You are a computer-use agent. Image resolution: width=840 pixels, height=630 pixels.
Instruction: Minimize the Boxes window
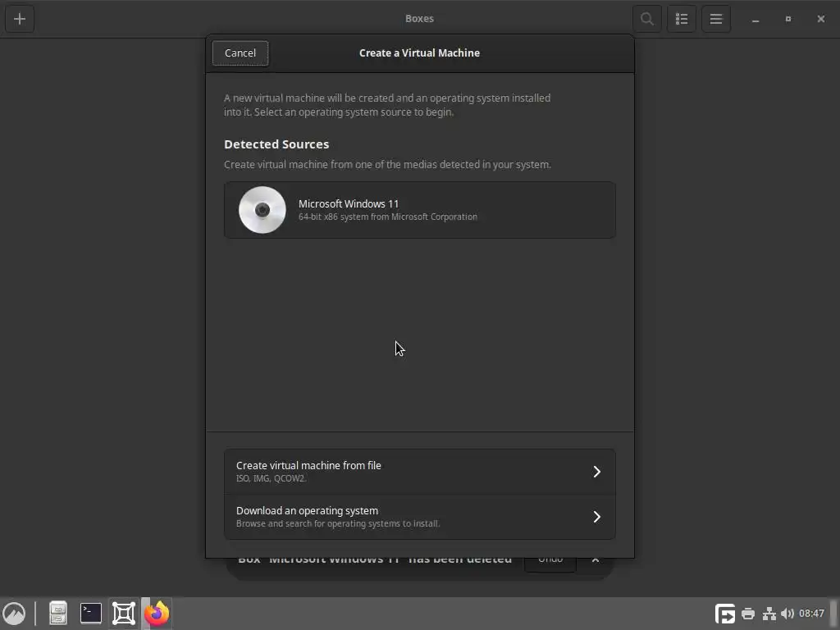coord(756,20)
